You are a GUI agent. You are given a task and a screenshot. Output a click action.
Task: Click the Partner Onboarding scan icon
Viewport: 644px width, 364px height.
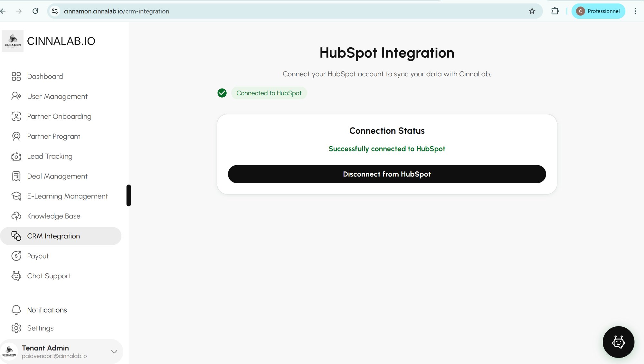16,116
